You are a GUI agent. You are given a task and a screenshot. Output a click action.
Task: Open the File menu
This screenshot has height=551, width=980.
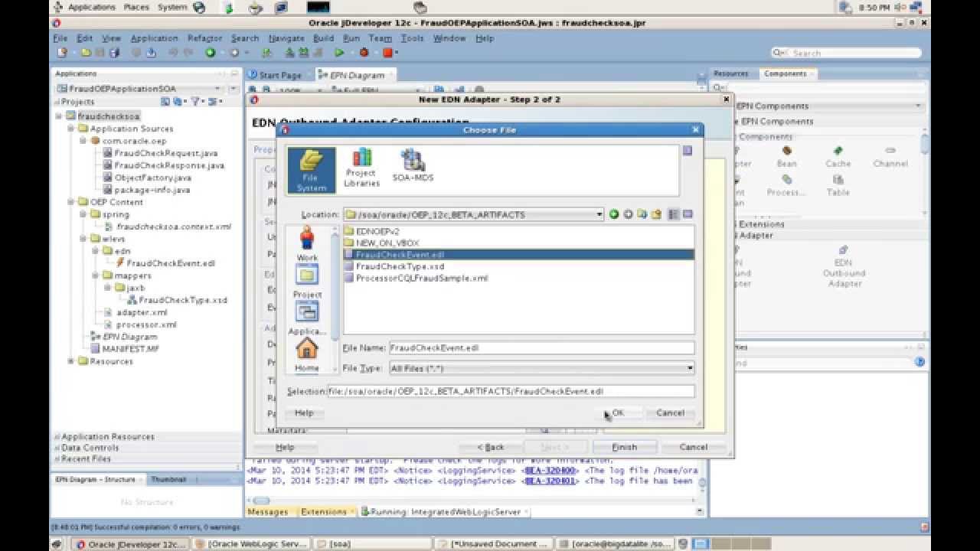[x=60, y=38]
